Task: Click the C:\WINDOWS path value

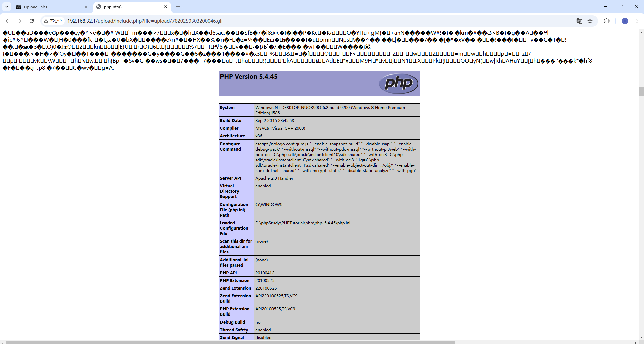Action: pos(269,205)
